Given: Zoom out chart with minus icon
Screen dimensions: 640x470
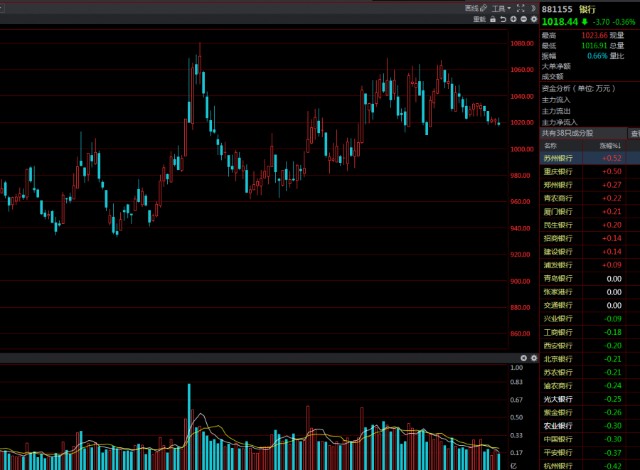Looking at the screenshot, I should coord(523,19).
